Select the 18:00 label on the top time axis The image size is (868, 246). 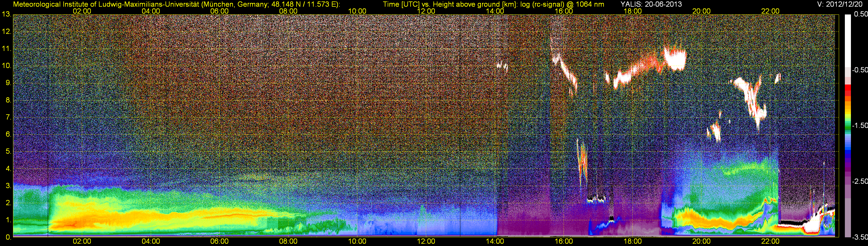(632, 11)
